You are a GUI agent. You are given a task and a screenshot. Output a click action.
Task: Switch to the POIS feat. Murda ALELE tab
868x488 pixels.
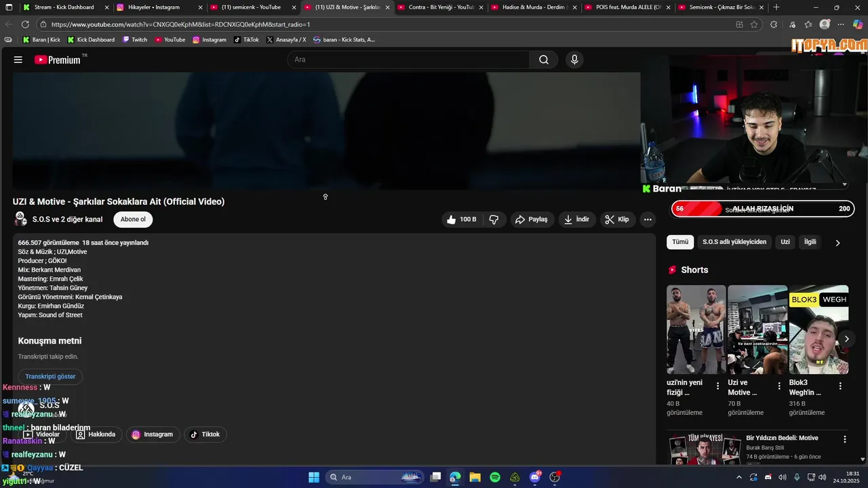[627, 7]
